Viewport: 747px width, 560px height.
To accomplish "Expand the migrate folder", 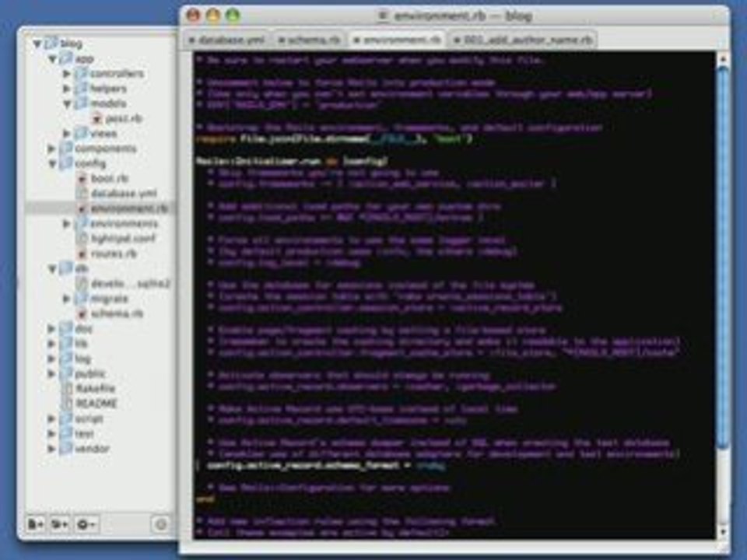I will point(67,299).
